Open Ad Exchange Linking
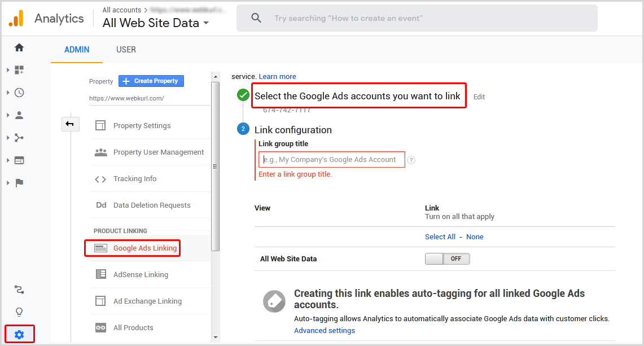The image size is (644, 346). click(147, 301)
